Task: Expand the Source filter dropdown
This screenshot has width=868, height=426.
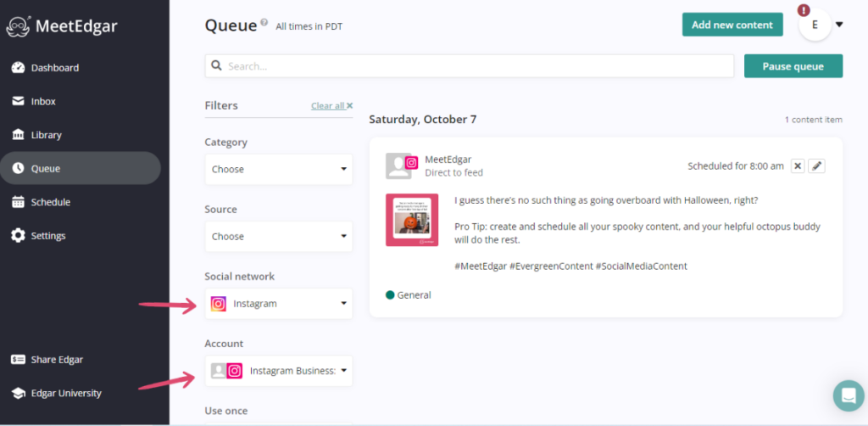Action: coord(278,236)
